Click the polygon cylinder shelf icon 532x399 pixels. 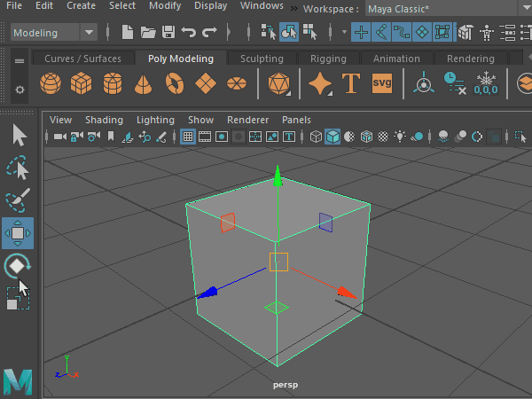[x=113, y=84]
